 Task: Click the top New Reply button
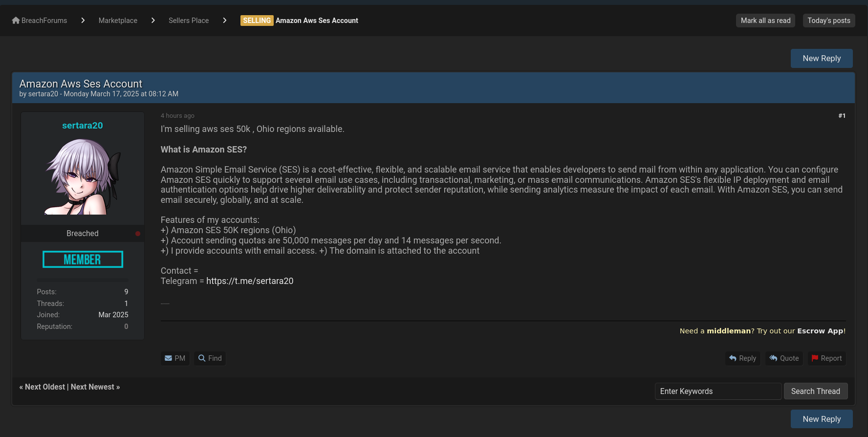click(x=822, y=58)
